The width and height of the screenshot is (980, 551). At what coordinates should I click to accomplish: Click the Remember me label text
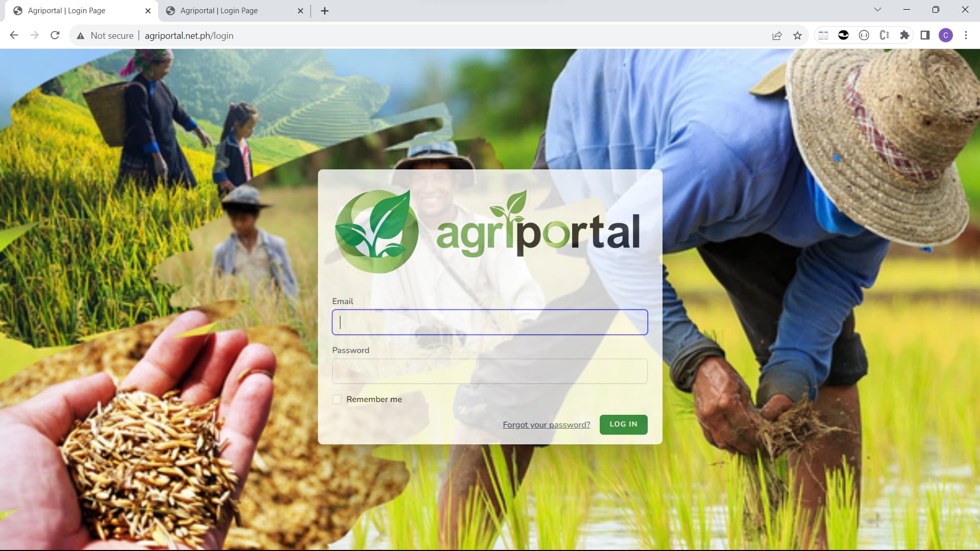374,399
